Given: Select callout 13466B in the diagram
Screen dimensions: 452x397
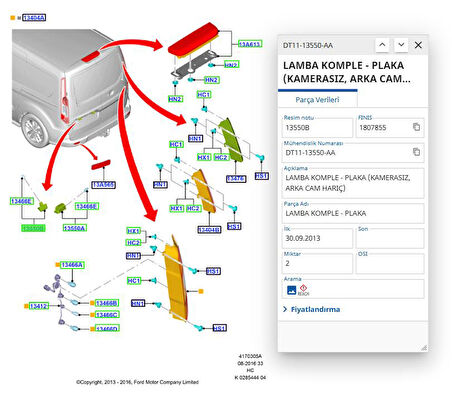Looking at the screenshot, I should [x=107, y=303].
